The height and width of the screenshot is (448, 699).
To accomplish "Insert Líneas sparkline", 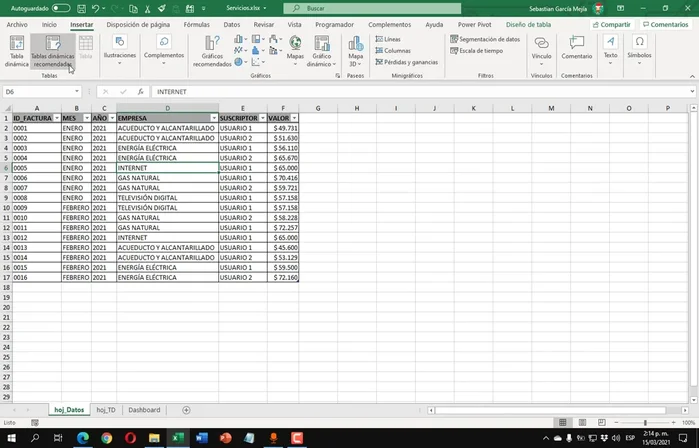I will (388, 39).
